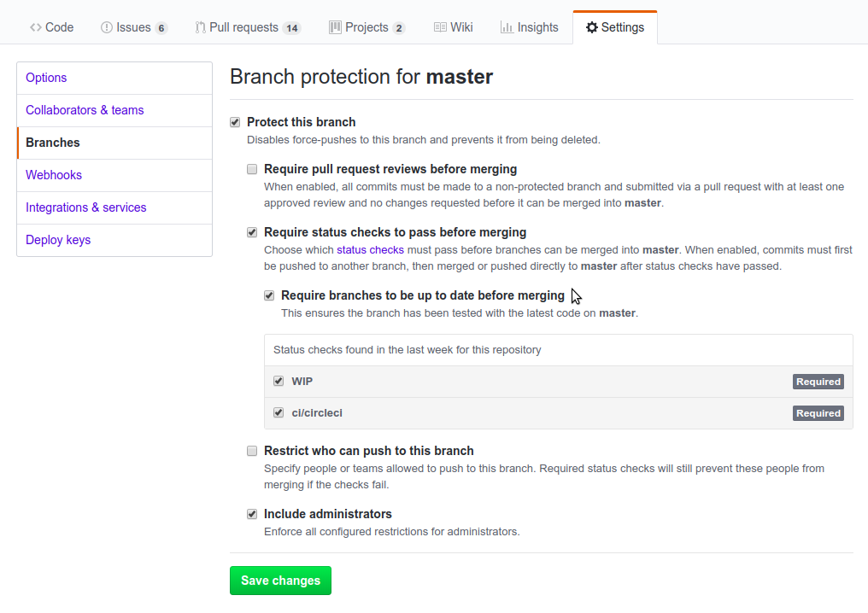868x613 pixels.
Task: Switch to the Settings tab
Action: click(614, 26)
